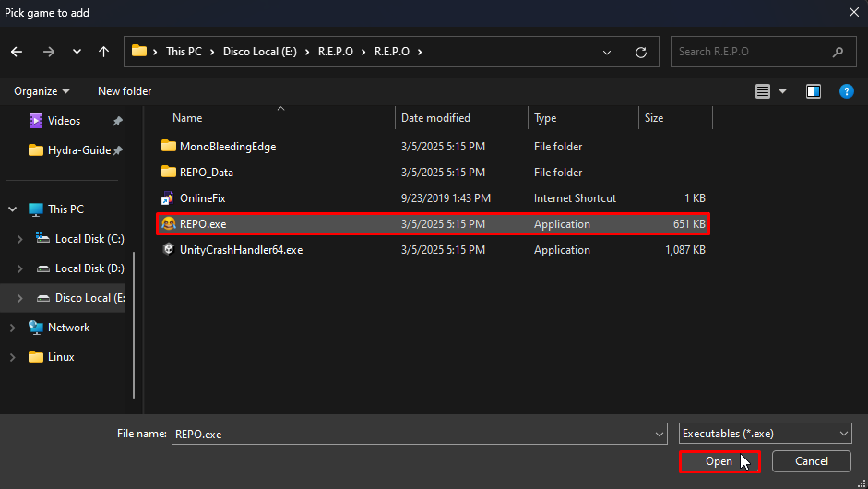Refresh the current folder view

pos(641,52)
